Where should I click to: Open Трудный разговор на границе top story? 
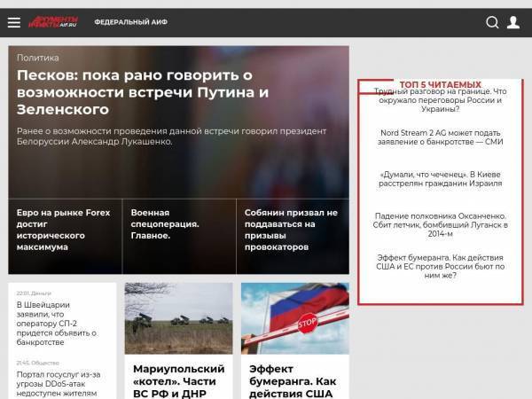440,100
